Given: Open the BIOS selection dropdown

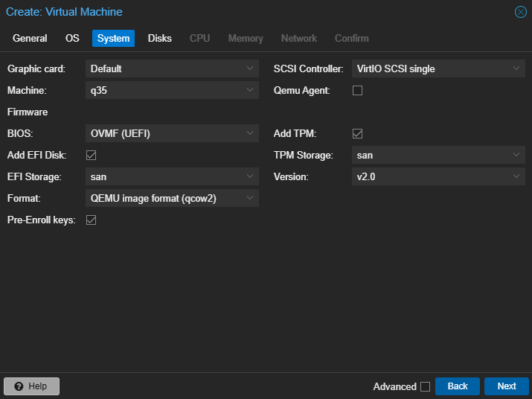Looking at the screenshot, I should pyautogui.click(x=172, y=133).
